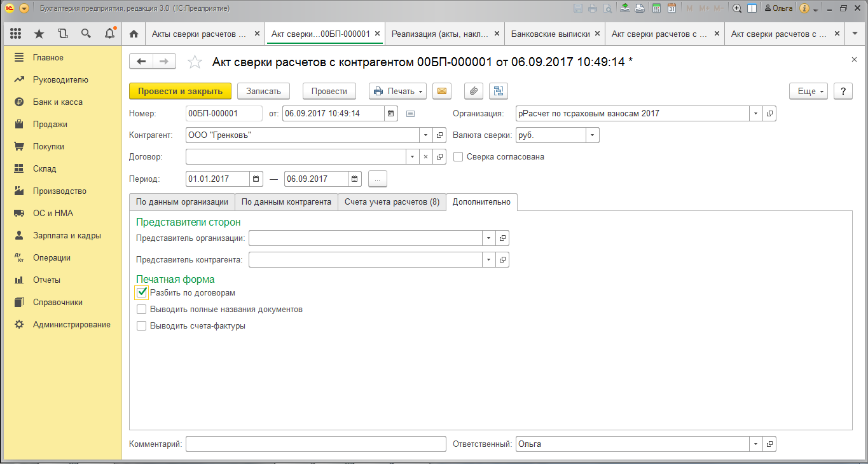Screen dimensions: 868x464
Task: Uncheck Разбить по договорам
Action: coord(142,293)
